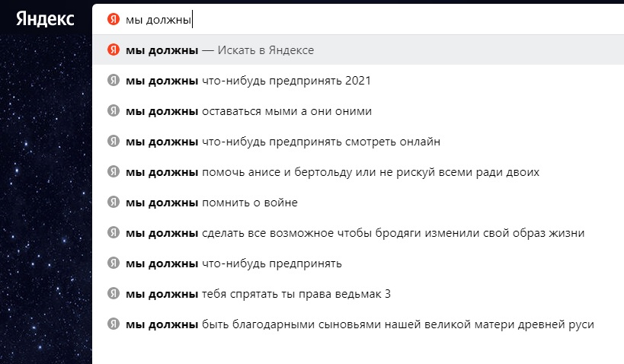Click gray icon beside 'помнить о войне'

(114, 203)
